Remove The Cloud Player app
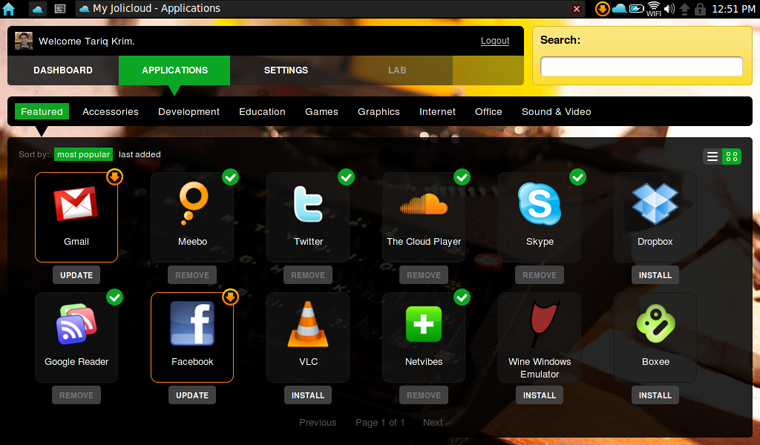The image size is (760, 445). click(424, 275)
